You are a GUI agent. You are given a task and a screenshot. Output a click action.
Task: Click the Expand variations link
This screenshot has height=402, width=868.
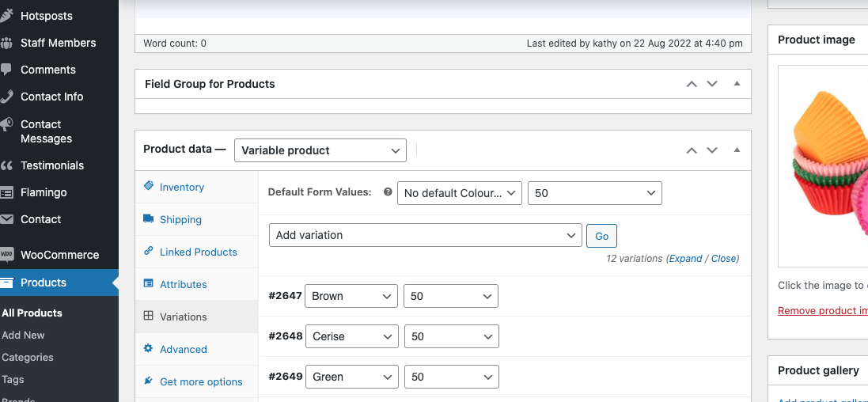coord(685,259)
